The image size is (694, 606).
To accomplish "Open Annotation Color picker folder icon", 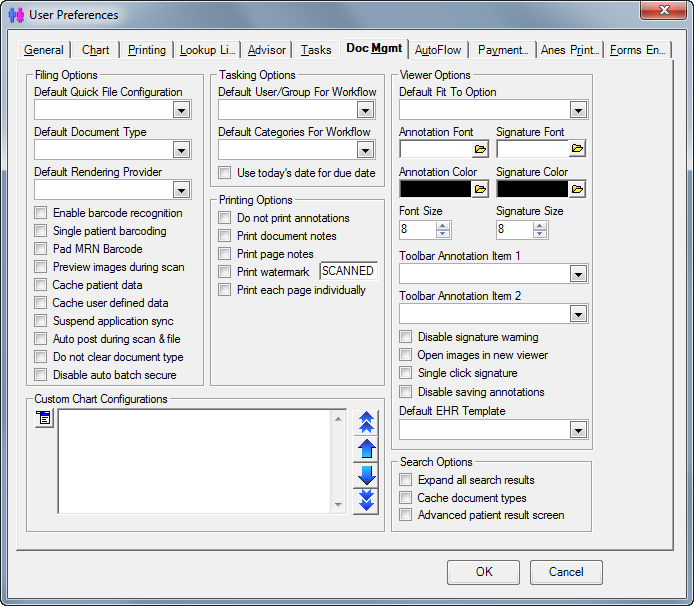I will [480, 189].
